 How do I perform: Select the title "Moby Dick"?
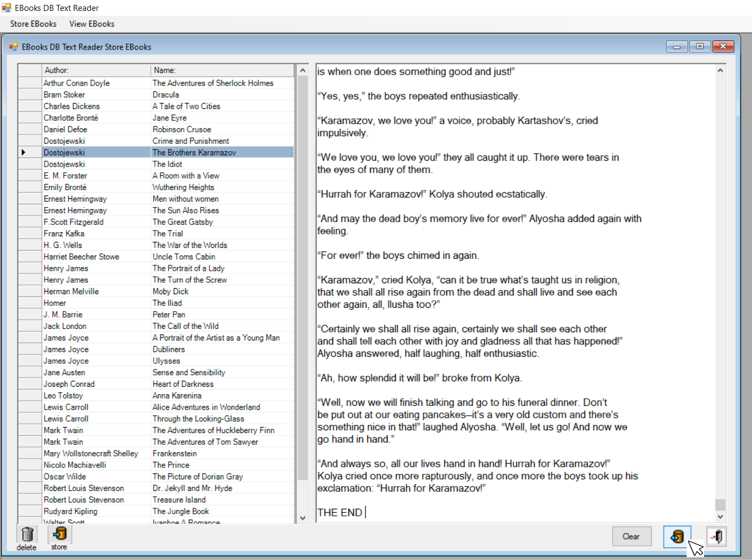(223, 291)
